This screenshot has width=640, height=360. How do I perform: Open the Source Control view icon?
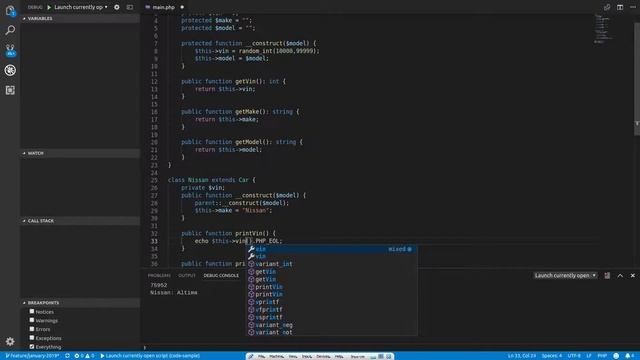pyautogui.click(x=10, y=50)
